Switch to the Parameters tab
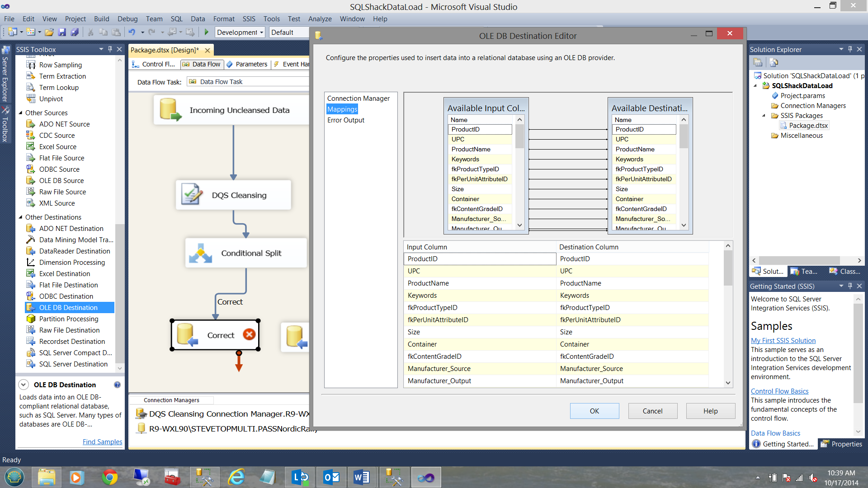Viewport: 868px width, 488px height. pyautogui.click(x=247, y=64)
